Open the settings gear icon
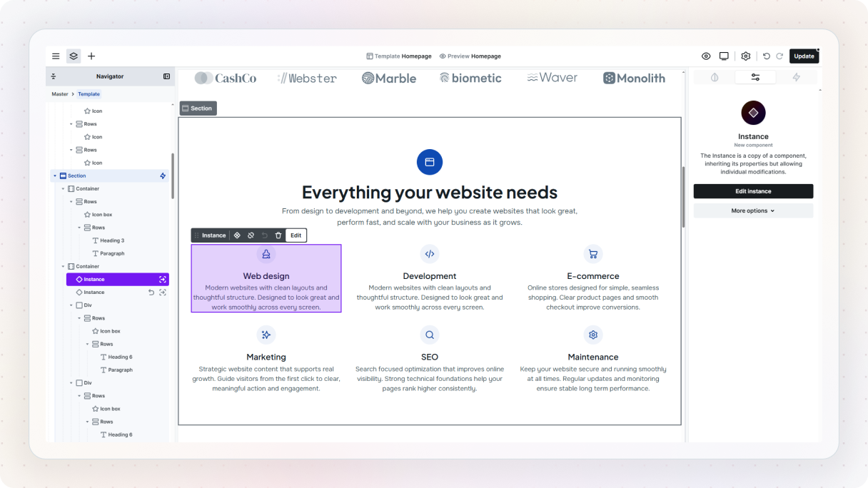868x488 pixels. coord(746,56)
